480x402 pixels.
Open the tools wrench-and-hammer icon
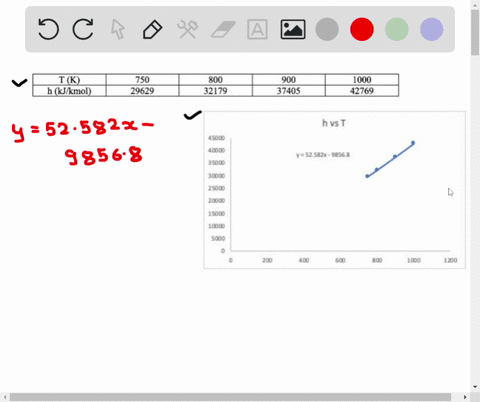point(187,29)
